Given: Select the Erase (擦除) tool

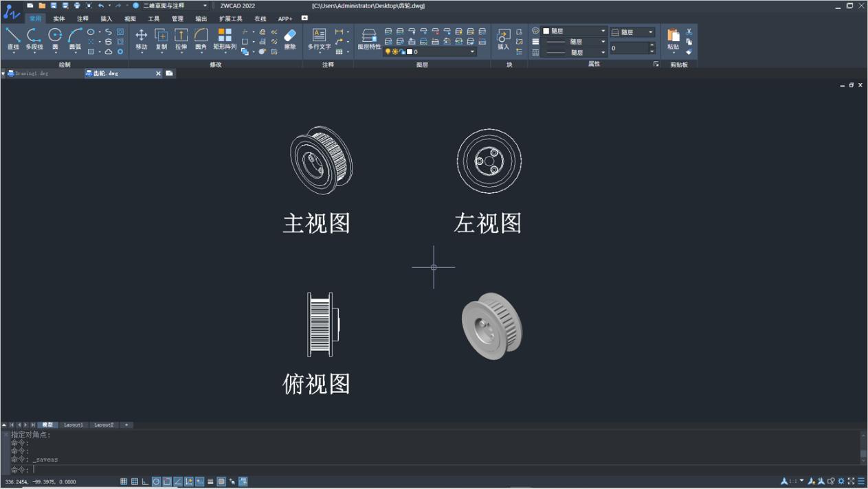Looking at the screenshot, I should click(x=290, y=39).
